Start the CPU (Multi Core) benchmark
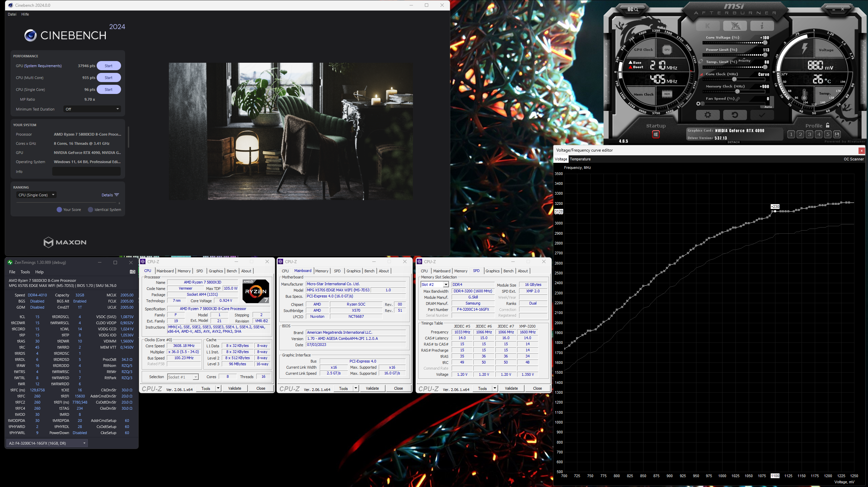 point(108,78)
